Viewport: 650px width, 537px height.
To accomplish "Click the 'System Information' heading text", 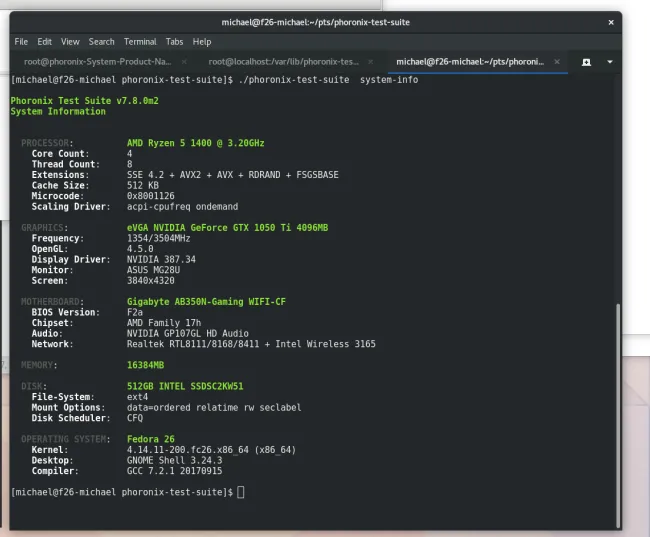I will coord(58,112).
